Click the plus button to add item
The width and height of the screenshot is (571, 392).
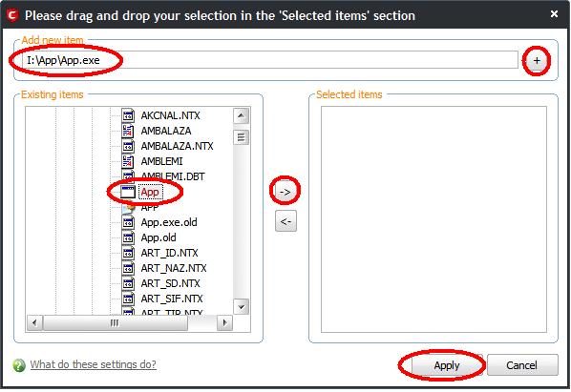click(537, 60)
